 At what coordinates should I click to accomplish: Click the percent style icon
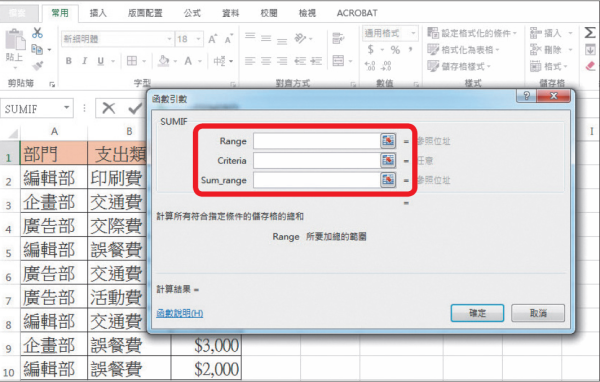pyautogui.click(x=395, y=50)
